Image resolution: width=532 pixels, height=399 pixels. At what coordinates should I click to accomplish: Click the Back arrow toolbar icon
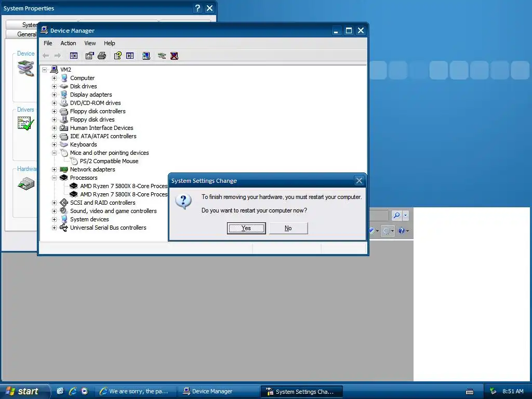coord(46,56)
